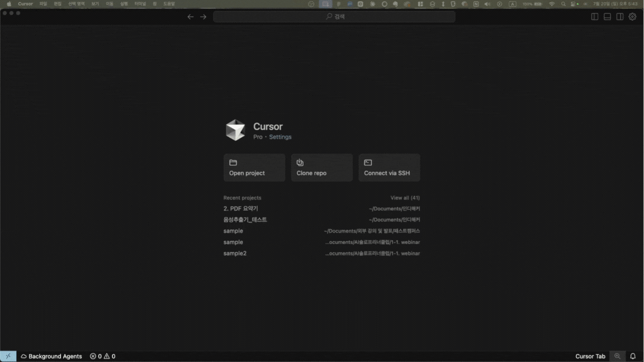The image size is (644, 362).
Task: Click the Pro plan label
Action: (258, 137)
